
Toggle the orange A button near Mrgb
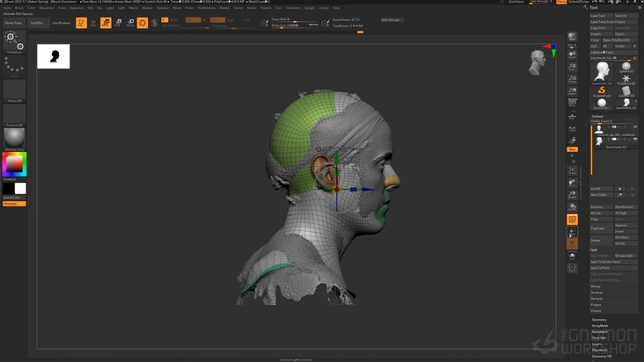(165, 19)
